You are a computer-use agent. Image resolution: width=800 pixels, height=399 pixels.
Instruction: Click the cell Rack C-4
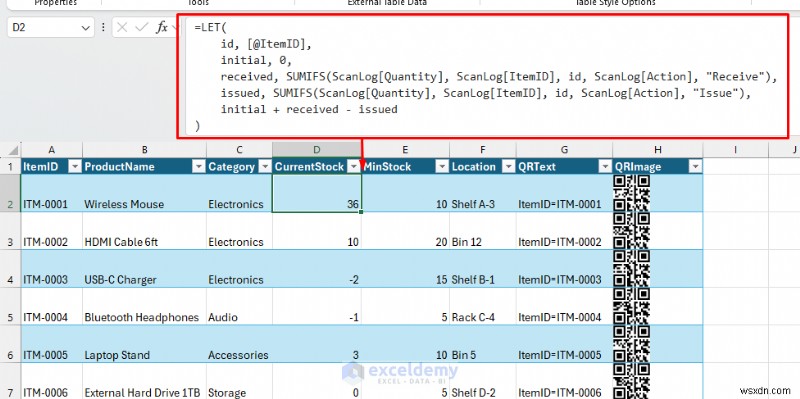click(483, 307)
